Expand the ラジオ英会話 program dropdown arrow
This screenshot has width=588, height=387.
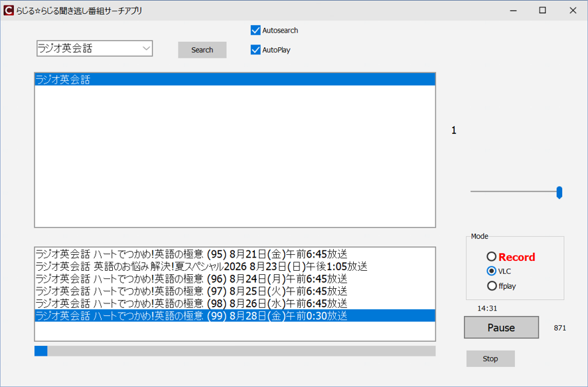(x=146, y=48)
